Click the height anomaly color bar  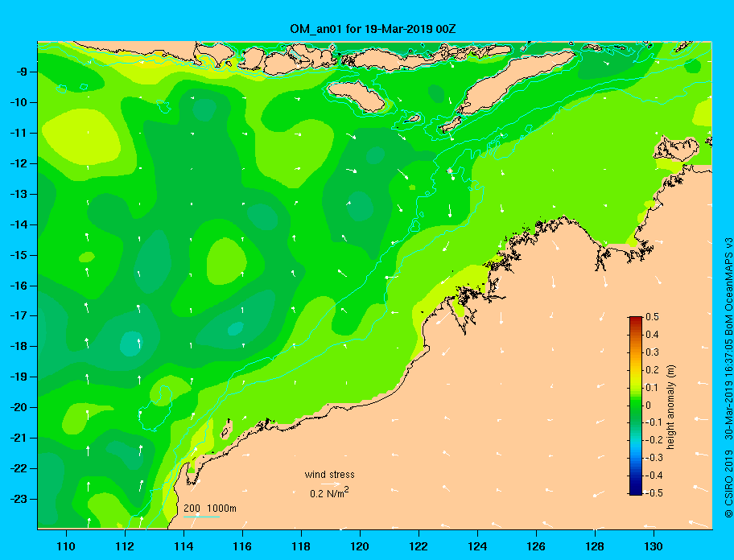(x=636, y=406)
